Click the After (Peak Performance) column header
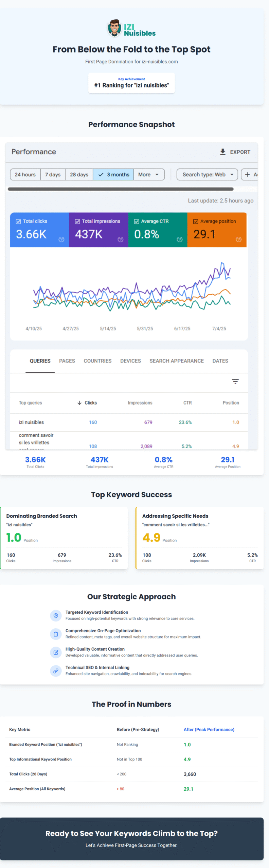The height and width of the screenshot is (868, 269). tap(209, 729)
